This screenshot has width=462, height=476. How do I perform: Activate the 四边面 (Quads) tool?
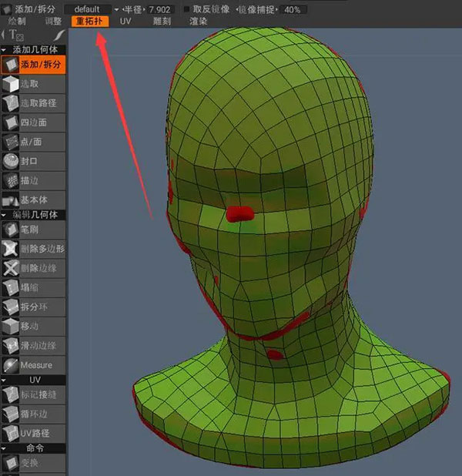(x=34, y=122)
